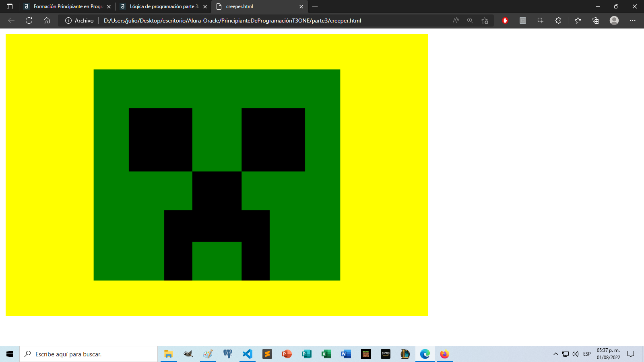Launch GIMP from the taskbar

pyautogui.click(x=188, y=354)
